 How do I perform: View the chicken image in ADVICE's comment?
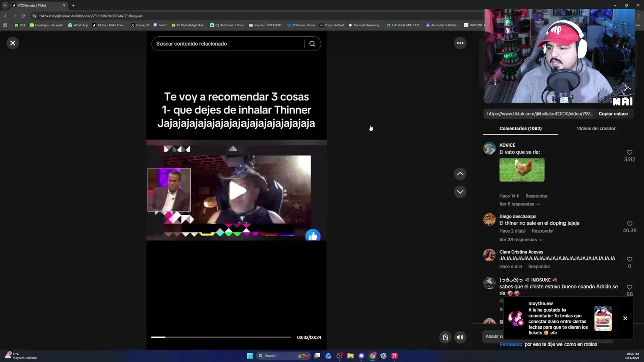522,170
